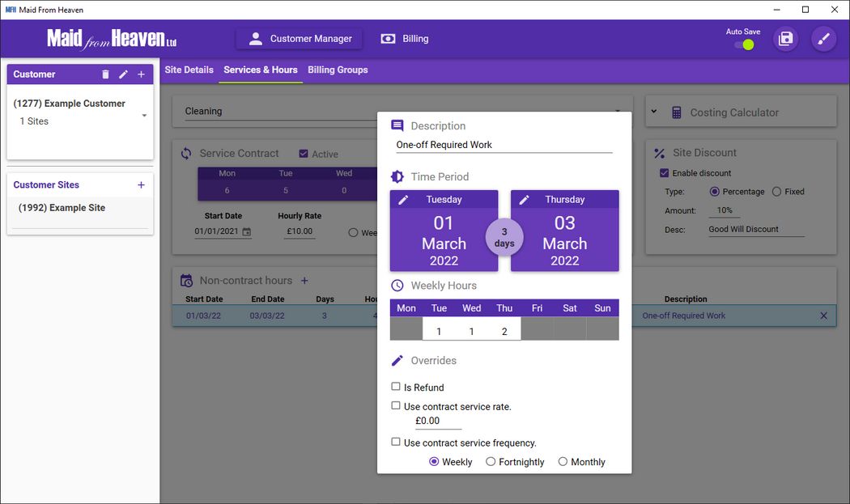
Task: Expand the Example Customer dropdown
Action: click(144, 116)
